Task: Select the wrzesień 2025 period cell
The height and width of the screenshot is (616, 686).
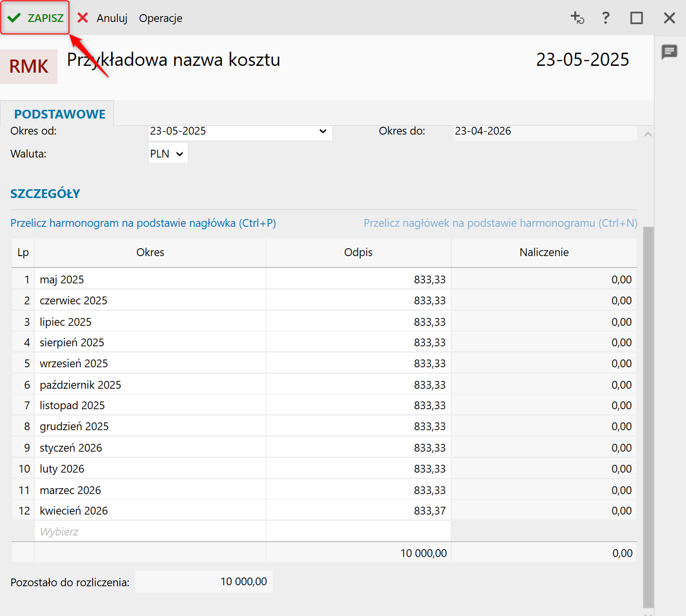Action: point(150,363)
